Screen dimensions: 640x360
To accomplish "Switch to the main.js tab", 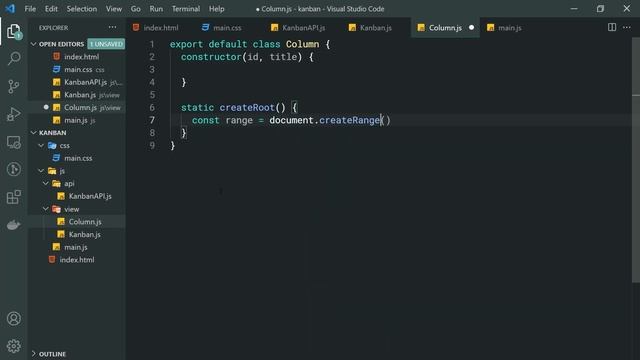I will [x=504, y=28].
